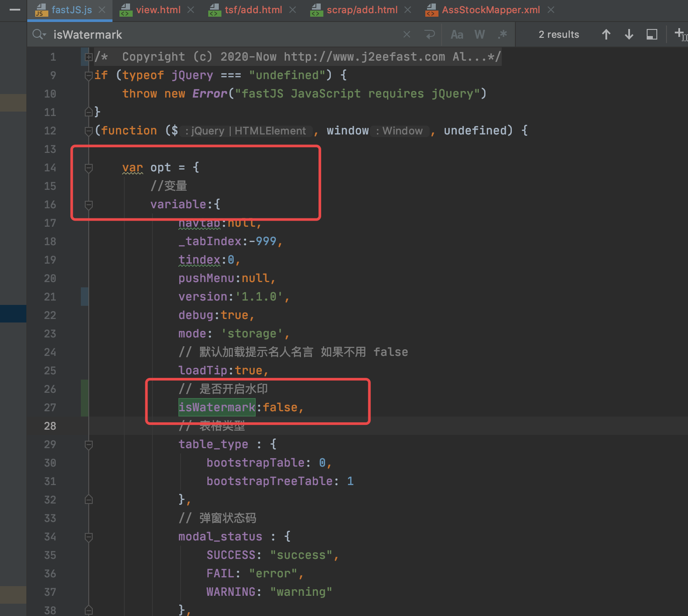This screenshot has height=616, width=688.
Task: Expand the folded copyright comment on line 1
Action: coord(89,57)
